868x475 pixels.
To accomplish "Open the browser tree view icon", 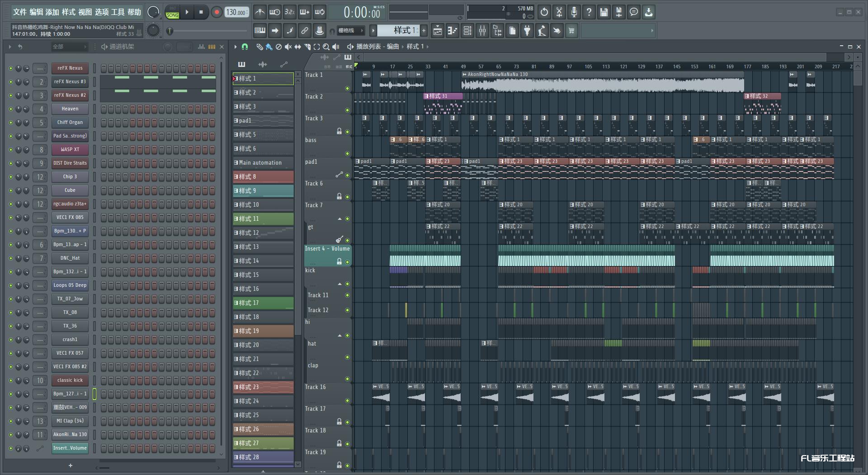I will [497, 31].
